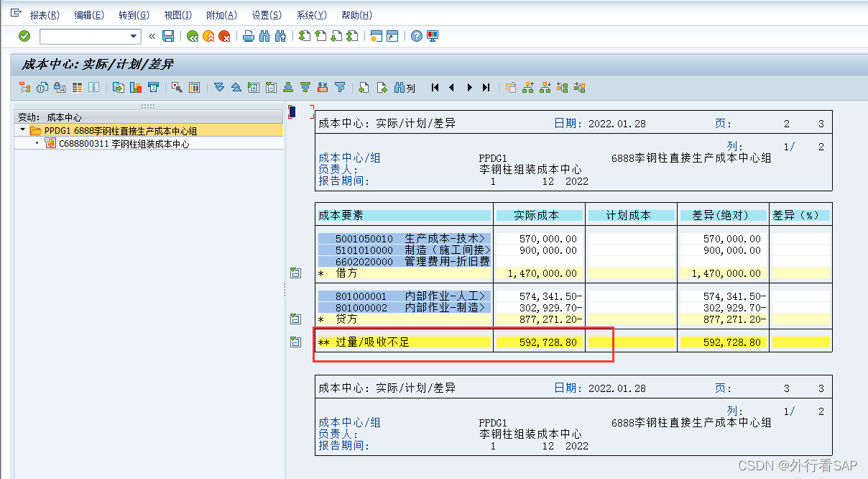Click the 帮助(H) menu item
Viewport: 868px width, 479px height.
356,14
